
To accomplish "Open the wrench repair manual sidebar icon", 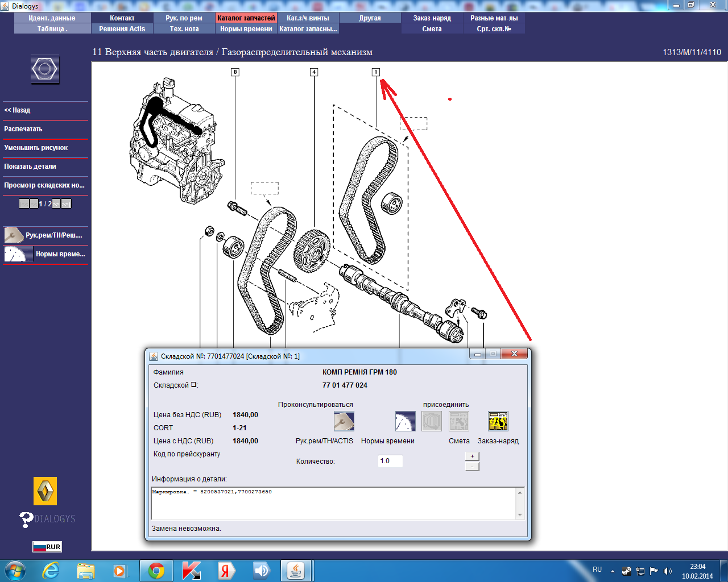I will [14, 235].
